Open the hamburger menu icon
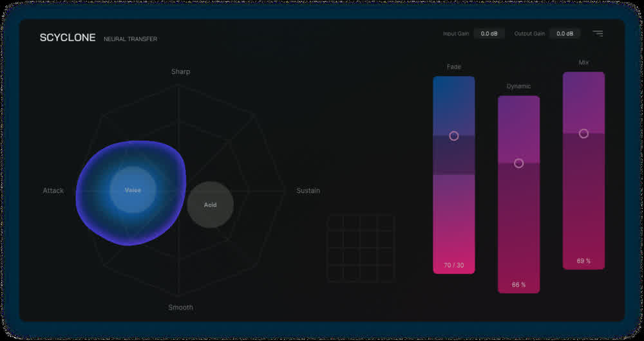Screen dimensions: 644x341 [598, 33]
